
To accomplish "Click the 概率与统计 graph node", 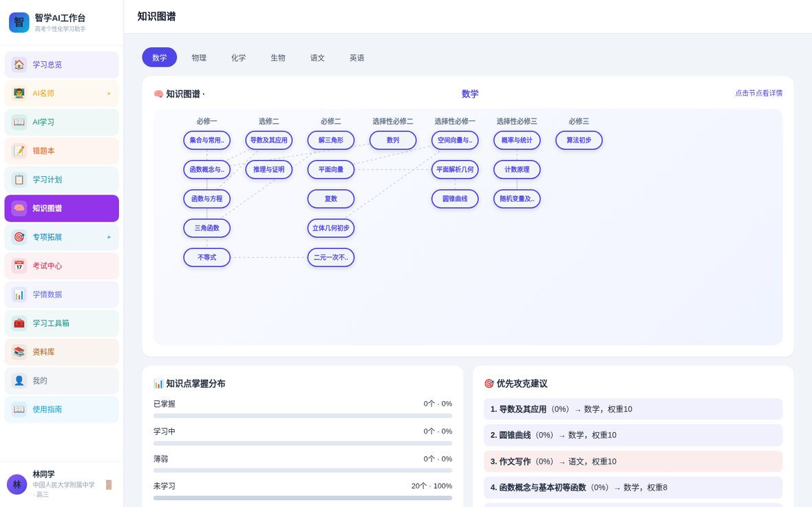I will coord(517,140).
